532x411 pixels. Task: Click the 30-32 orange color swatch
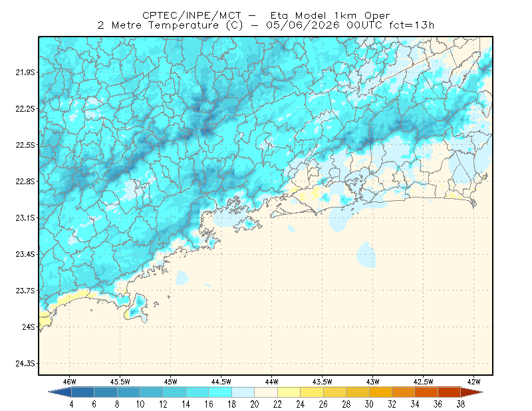click(380, 392)
